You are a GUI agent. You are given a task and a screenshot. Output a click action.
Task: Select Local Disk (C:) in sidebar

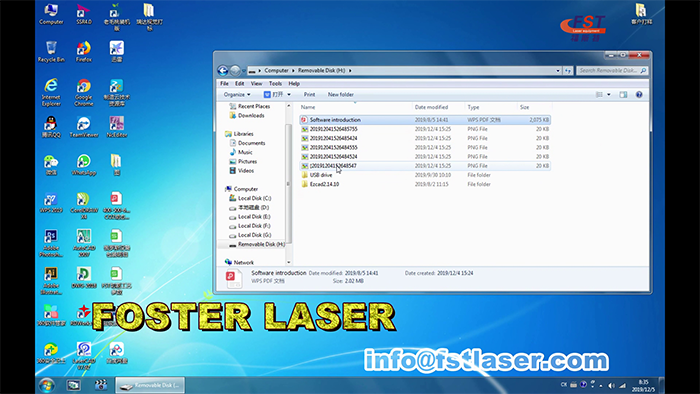coord(250,198)
